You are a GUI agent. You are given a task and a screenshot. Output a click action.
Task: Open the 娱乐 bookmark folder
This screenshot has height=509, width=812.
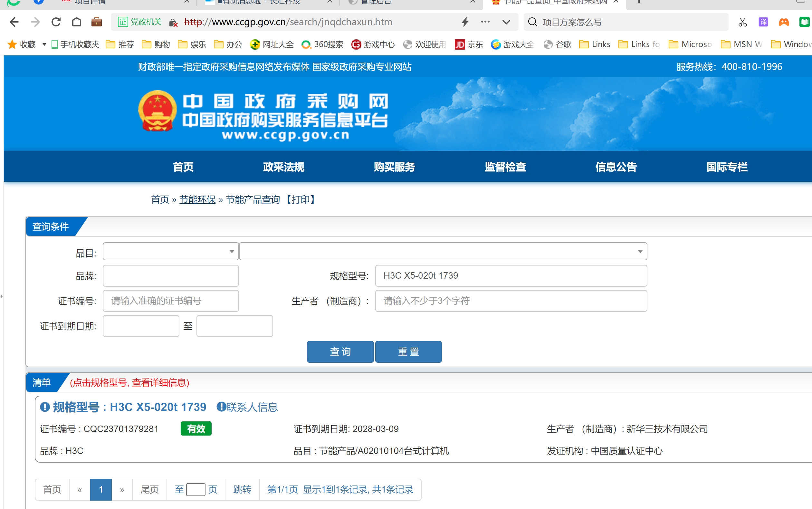[192, 44]
